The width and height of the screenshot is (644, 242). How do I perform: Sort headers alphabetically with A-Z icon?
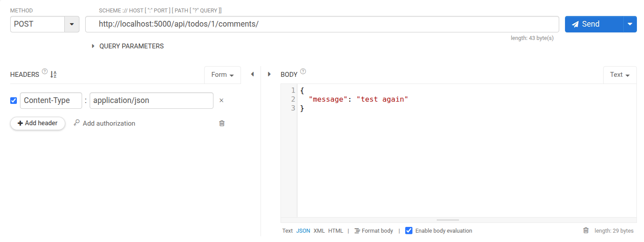53,75
